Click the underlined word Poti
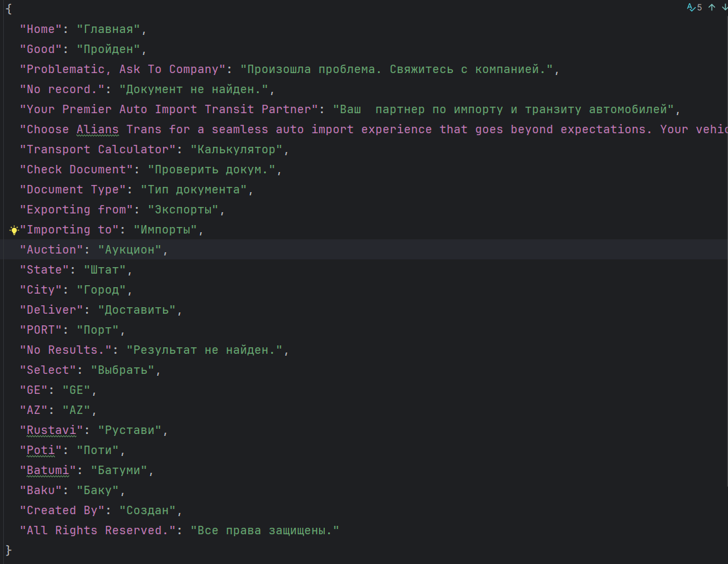Viewport: 728px width, 564px height. [x=39, y=450]
